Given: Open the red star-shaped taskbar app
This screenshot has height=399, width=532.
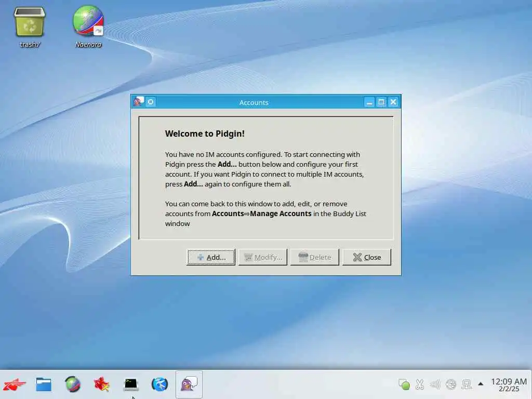Looking at the screenshot, I should [x=101, y=385].
